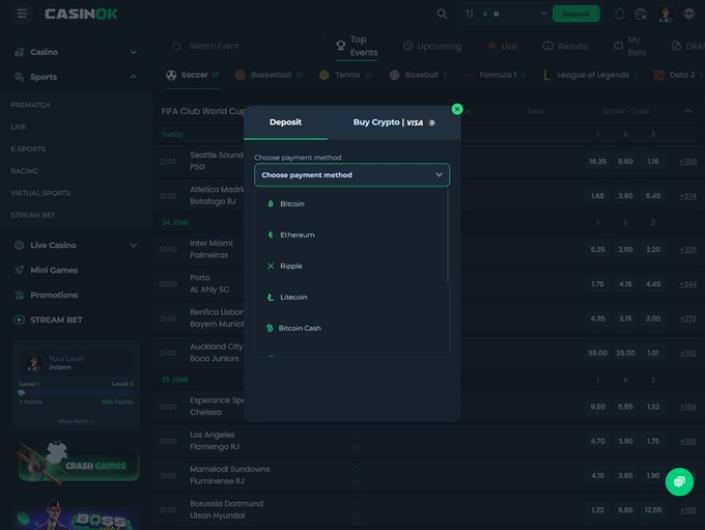Open the notifications bell icon
The height and width of the screenshot is (530, 705).
click(619, 14)
